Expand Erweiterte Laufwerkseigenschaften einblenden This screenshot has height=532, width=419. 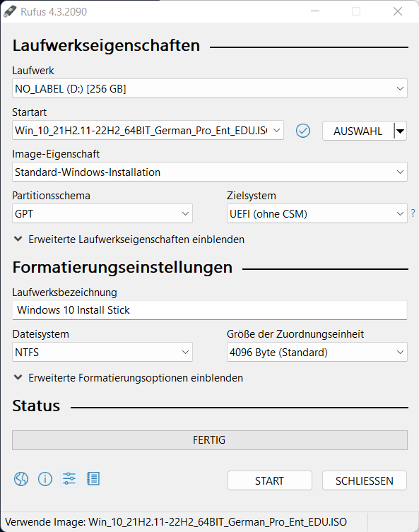pos(129,240)
